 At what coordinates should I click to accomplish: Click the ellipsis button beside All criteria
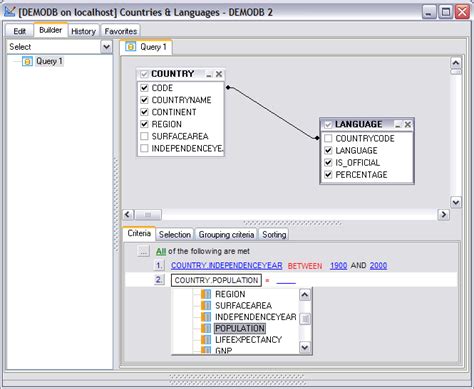pos(143,251)
